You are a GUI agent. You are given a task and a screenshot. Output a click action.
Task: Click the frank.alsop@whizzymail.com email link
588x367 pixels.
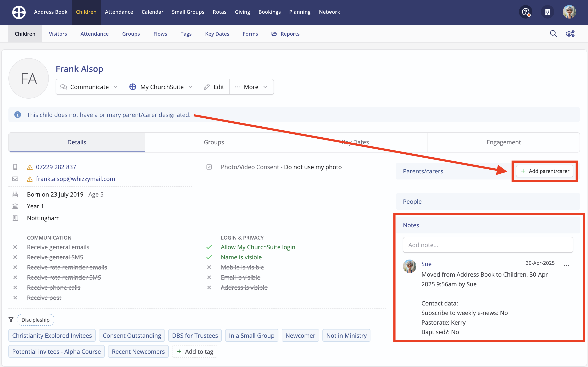point(75,179)
